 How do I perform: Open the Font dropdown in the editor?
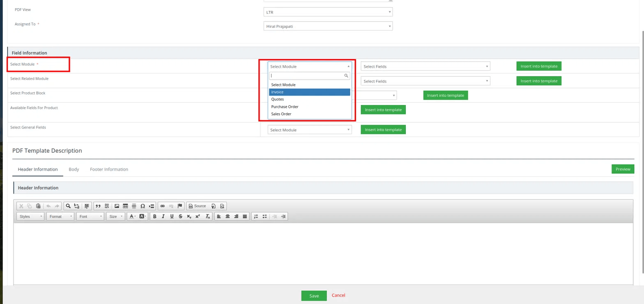click(90, 216)
